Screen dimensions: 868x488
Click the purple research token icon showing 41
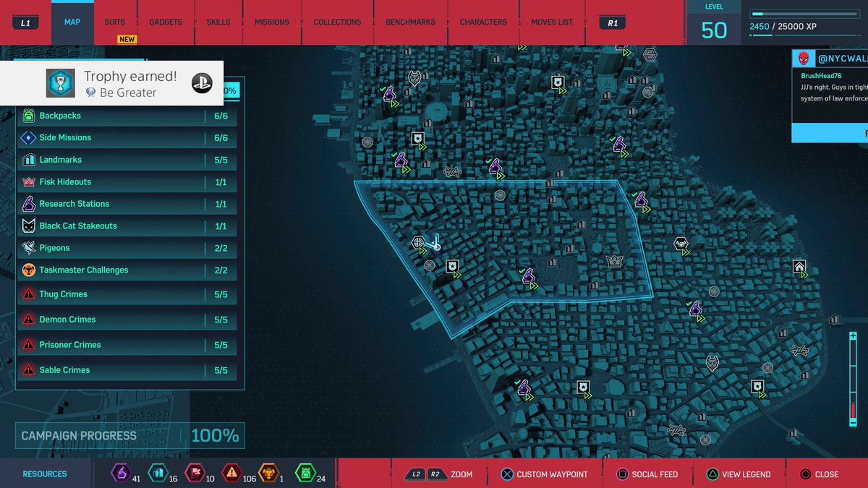tap(120, 474)
